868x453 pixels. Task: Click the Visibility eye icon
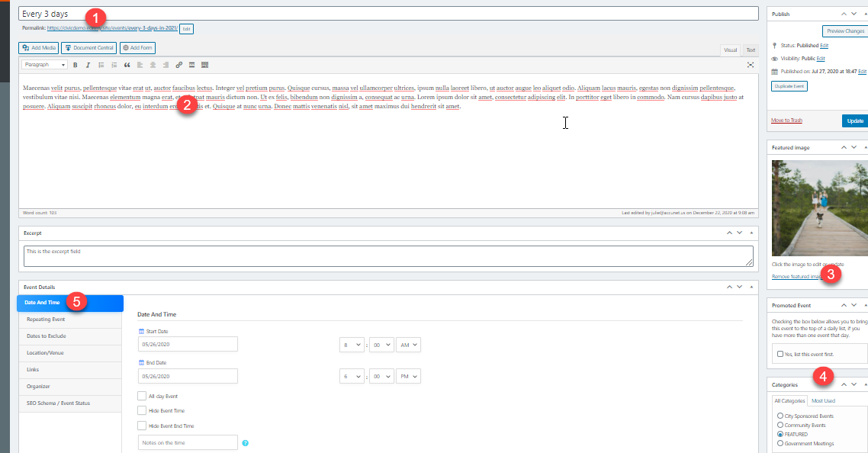[x=775, y=59]
